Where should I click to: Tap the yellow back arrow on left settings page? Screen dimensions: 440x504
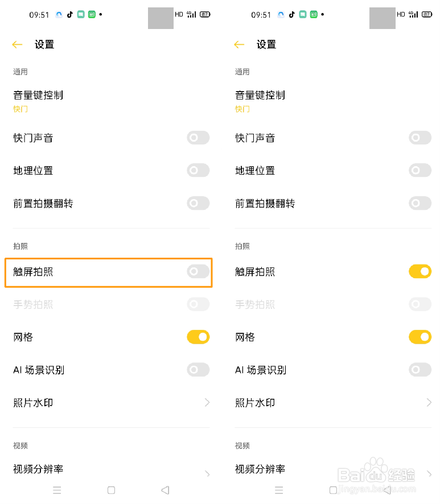[x=17, y=44]
